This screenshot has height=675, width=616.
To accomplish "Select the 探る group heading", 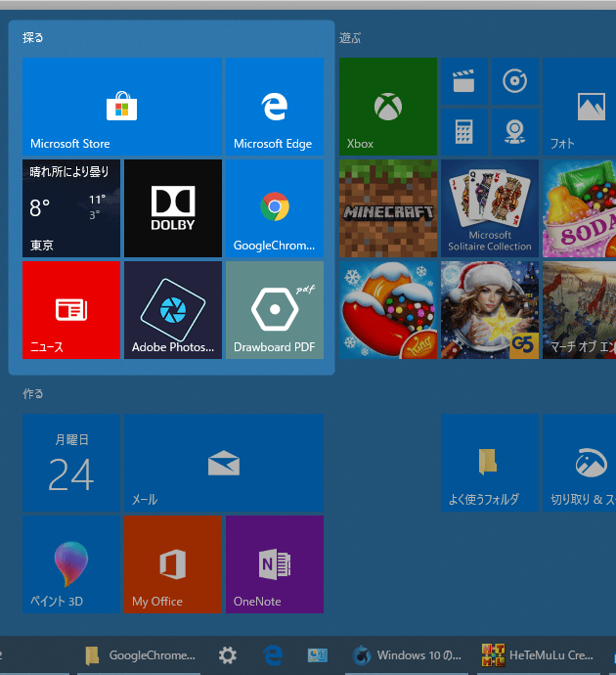I will point(33,38).
